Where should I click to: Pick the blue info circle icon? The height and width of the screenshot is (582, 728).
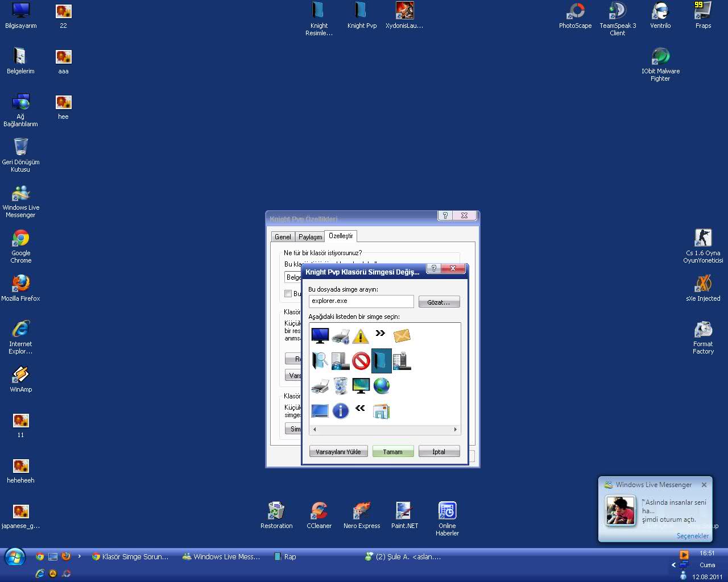pyautogui.click(x=340, y=410)
